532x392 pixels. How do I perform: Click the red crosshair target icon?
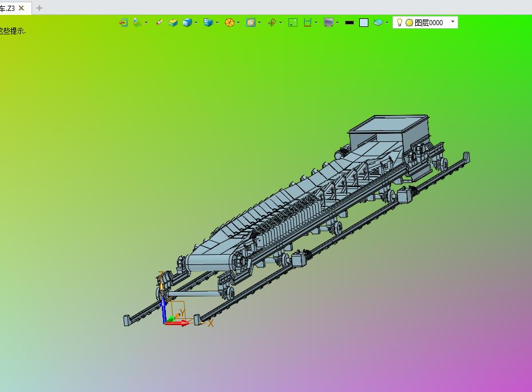coord(272,22)
